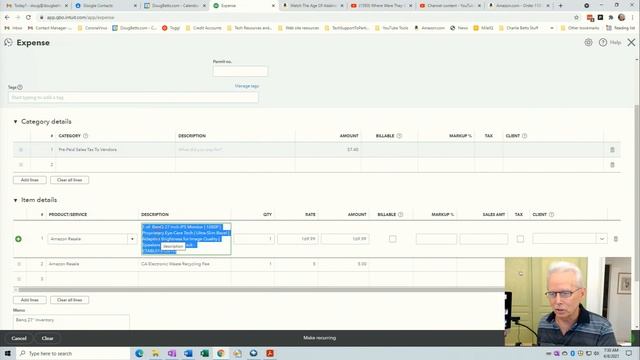Collapse the Category details section
Viewport: 640px width, 360px height.
tap(16, 122)
